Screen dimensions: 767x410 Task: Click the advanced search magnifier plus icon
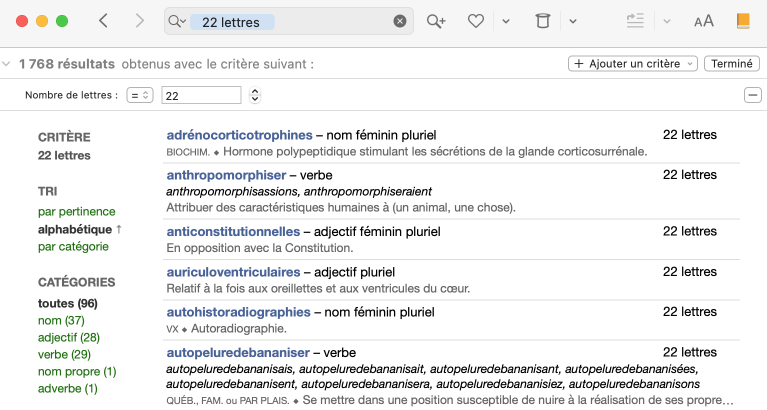(x=435, y=21)
